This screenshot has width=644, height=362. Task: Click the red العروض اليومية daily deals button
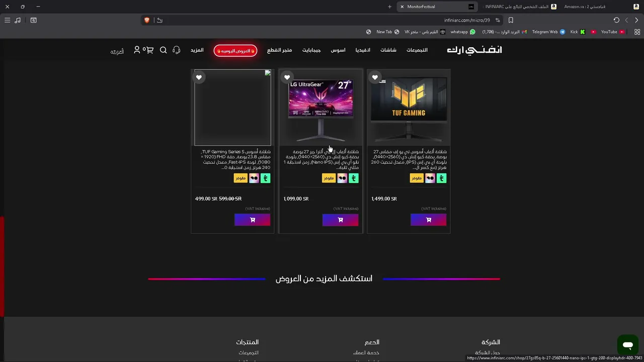235,51
